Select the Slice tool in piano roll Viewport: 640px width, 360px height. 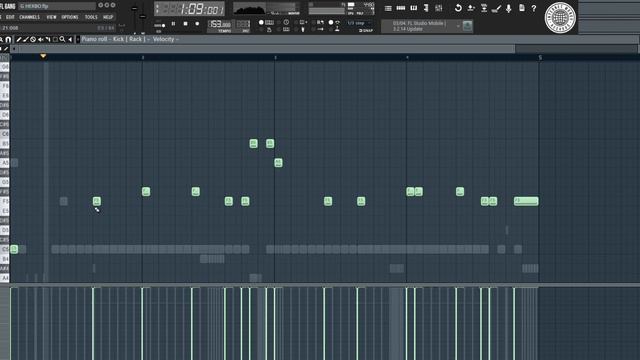(x=48, y=40)
